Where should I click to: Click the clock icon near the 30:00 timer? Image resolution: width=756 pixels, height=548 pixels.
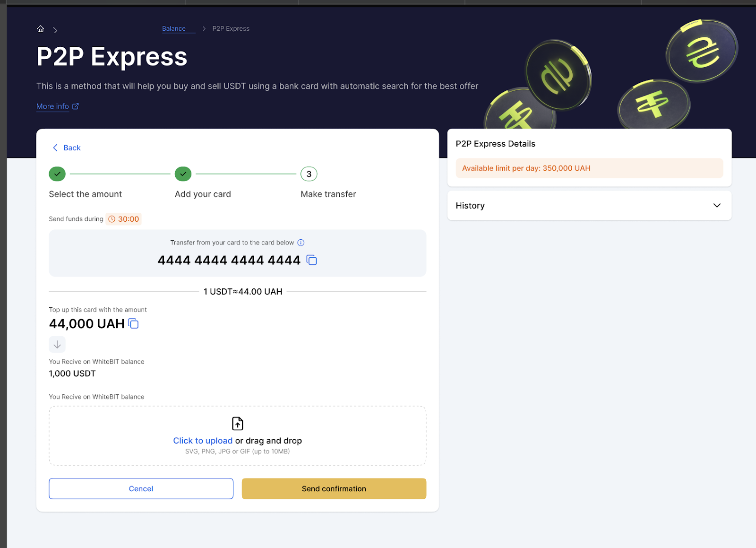[x=112, y=219]
